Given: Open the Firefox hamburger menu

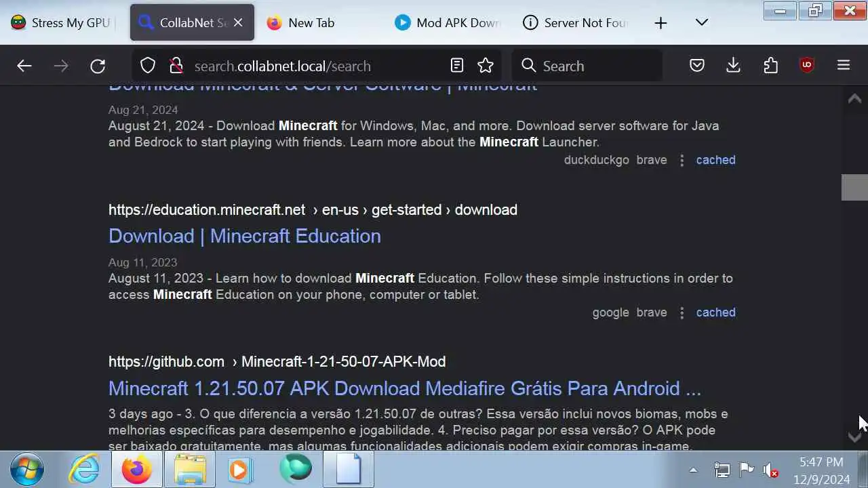Looking at the screenshot, I should click(844, 66).
